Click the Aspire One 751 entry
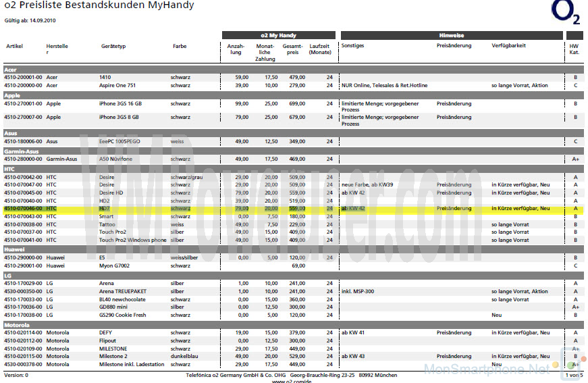The width and height of the screenshot is (588, 383). pos(117,85)
